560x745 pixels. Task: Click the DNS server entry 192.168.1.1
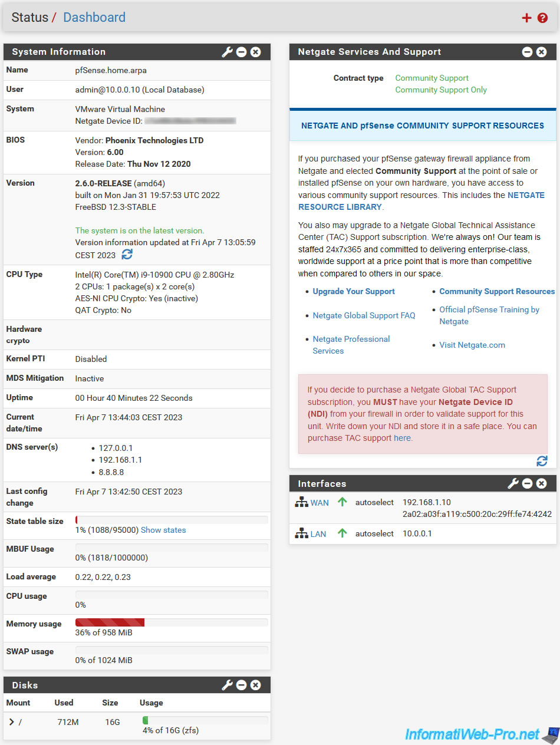(120, 460)
